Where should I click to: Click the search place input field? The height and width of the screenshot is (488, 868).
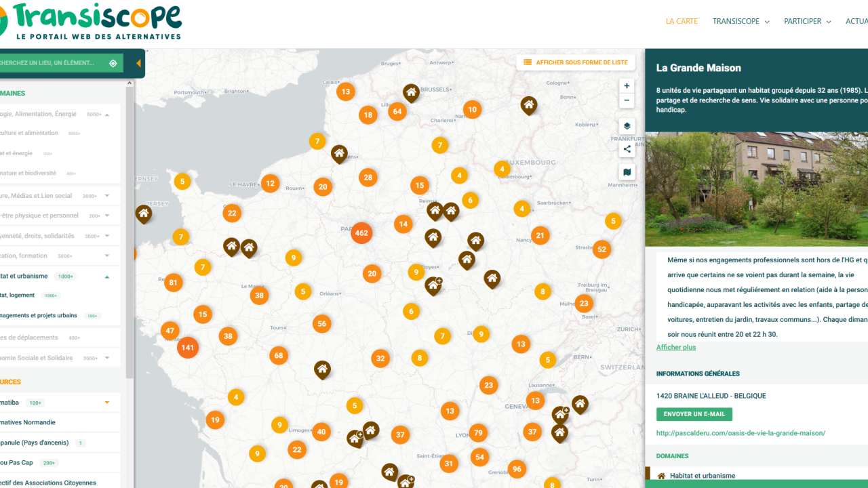(51, 63)
